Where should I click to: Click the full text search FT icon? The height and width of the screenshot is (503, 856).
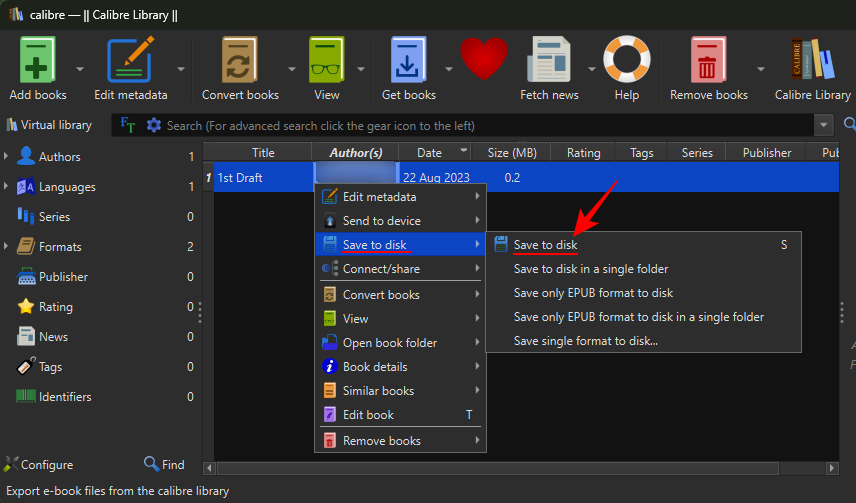pos(127,125)
